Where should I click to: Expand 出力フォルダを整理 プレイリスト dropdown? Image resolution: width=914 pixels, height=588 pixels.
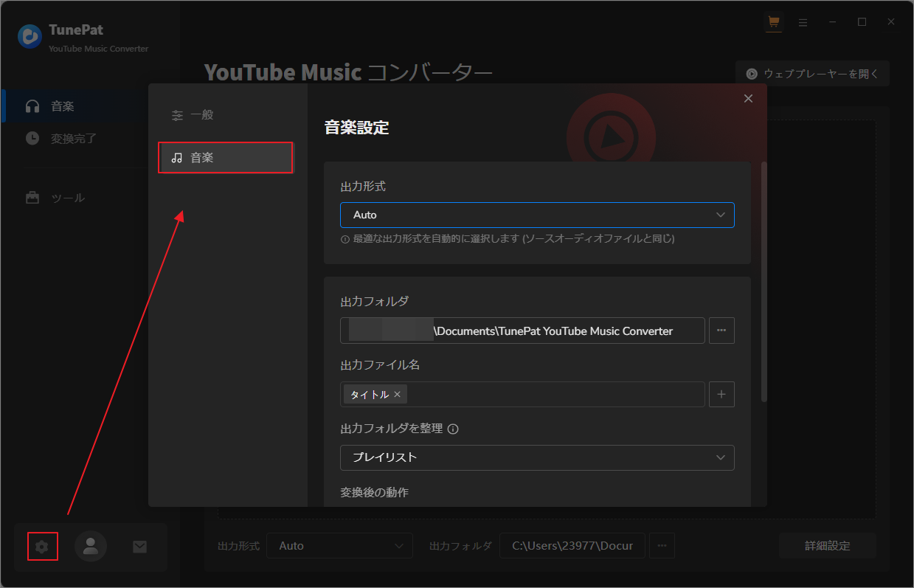(x=537, y=457)
